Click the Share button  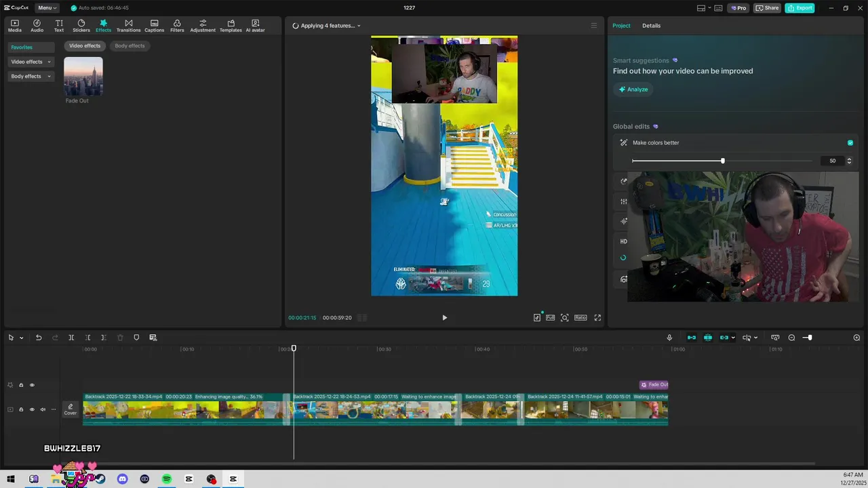pyautogui.click(x=767, y=8)
